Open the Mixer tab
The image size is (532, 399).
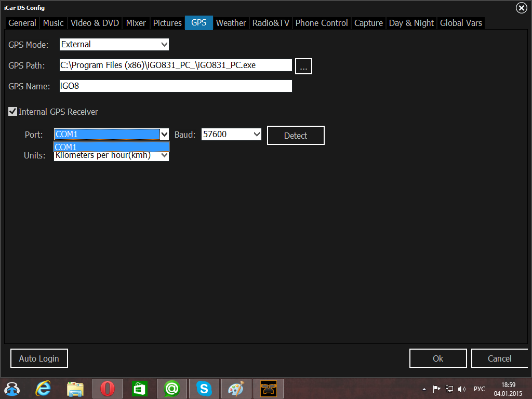point(136,23)
